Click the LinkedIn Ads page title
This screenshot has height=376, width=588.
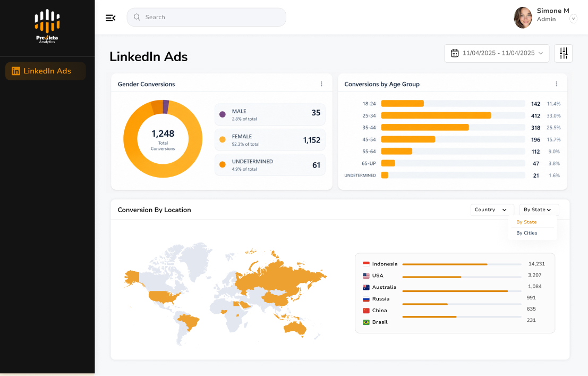click(149, 57)
